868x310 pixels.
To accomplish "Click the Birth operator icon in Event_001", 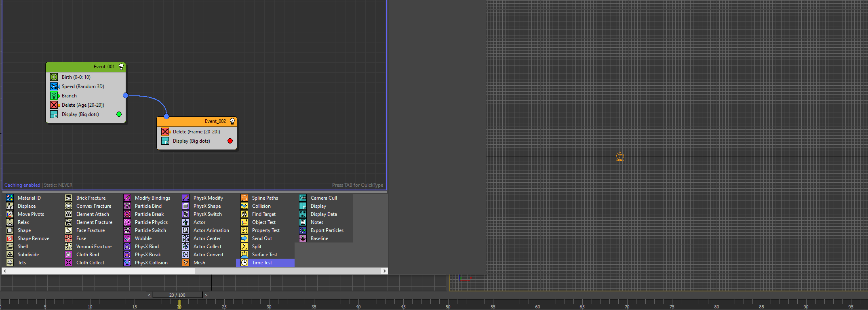I will click(x=54, y=77).
